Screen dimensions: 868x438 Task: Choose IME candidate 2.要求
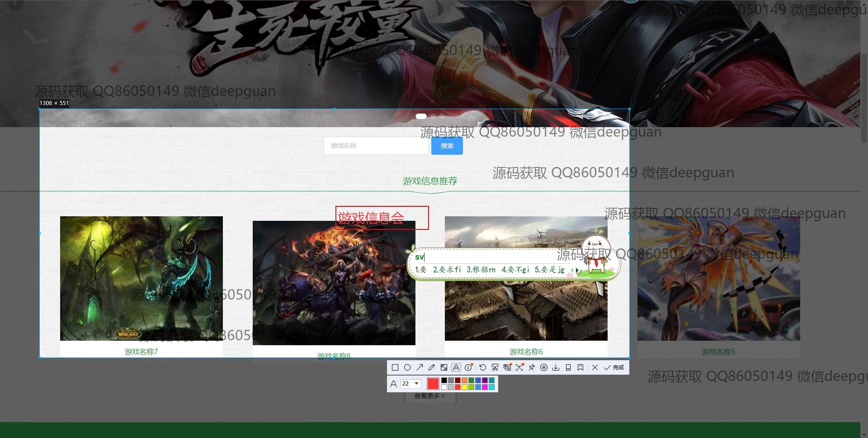pyautogui.click(x=447, y=270)
